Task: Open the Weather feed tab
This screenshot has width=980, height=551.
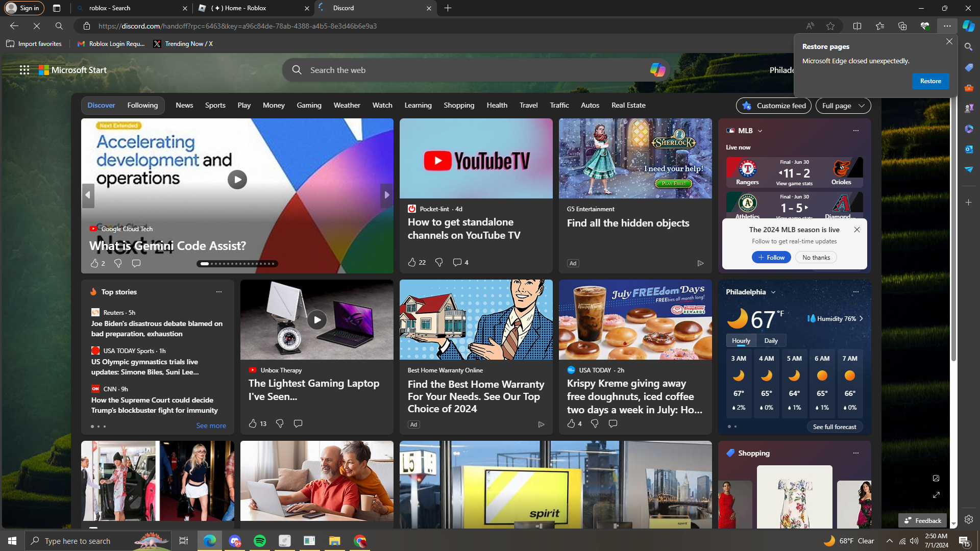Action: coord(347,105)
